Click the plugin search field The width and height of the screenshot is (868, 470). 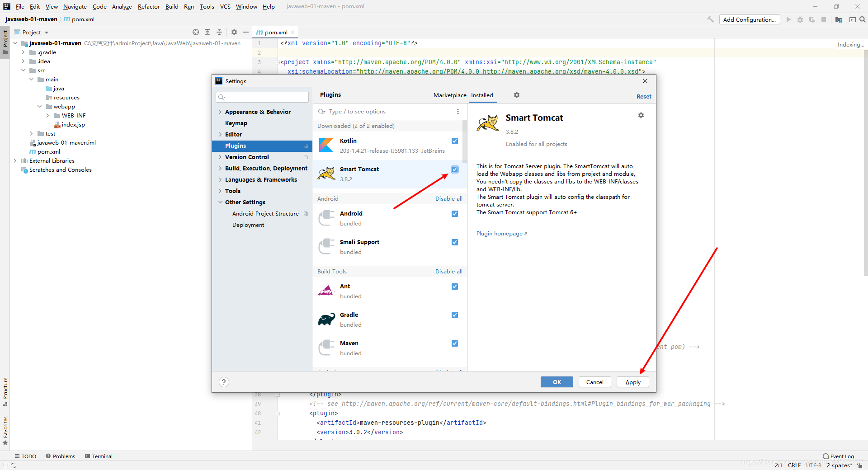389,112
